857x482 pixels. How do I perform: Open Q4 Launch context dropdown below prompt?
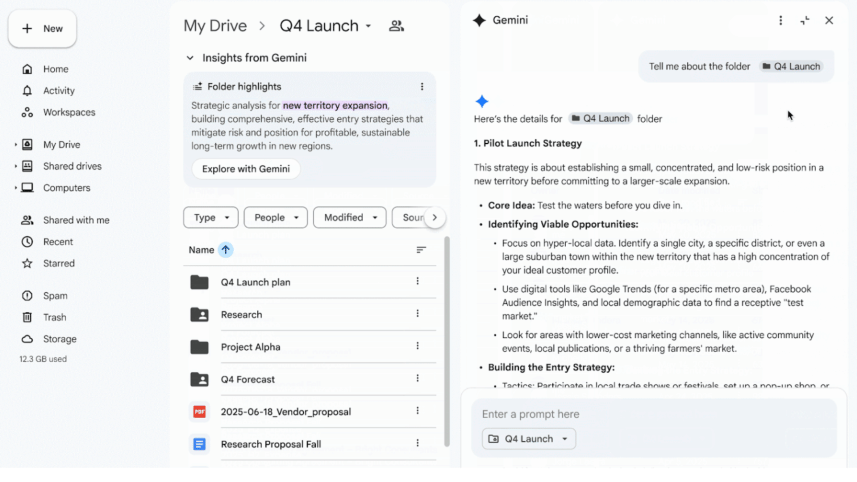pyautogui.click(x=529, y=439)
